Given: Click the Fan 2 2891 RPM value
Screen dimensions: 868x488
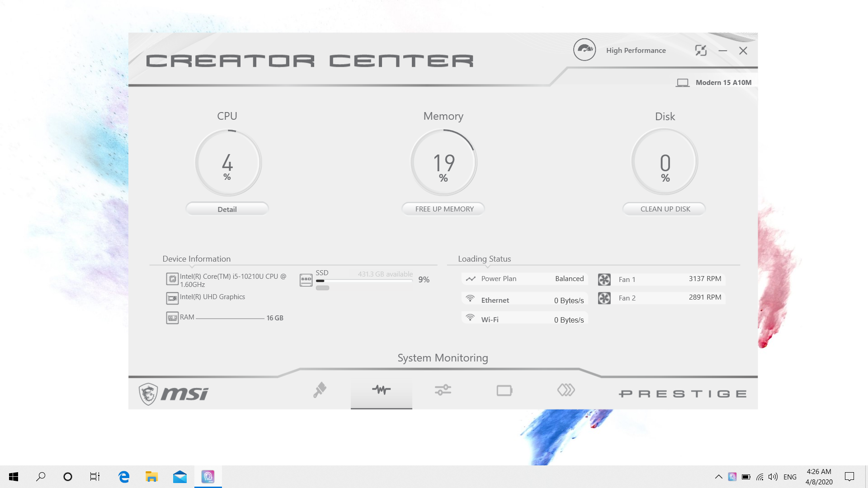Looking at the screenshot, I should tap(705, 297).
